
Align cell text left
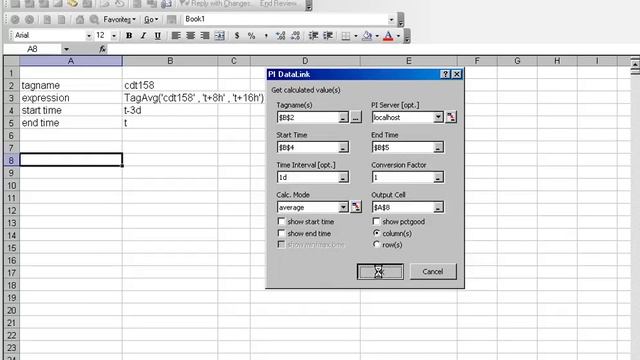click(176, 36)
